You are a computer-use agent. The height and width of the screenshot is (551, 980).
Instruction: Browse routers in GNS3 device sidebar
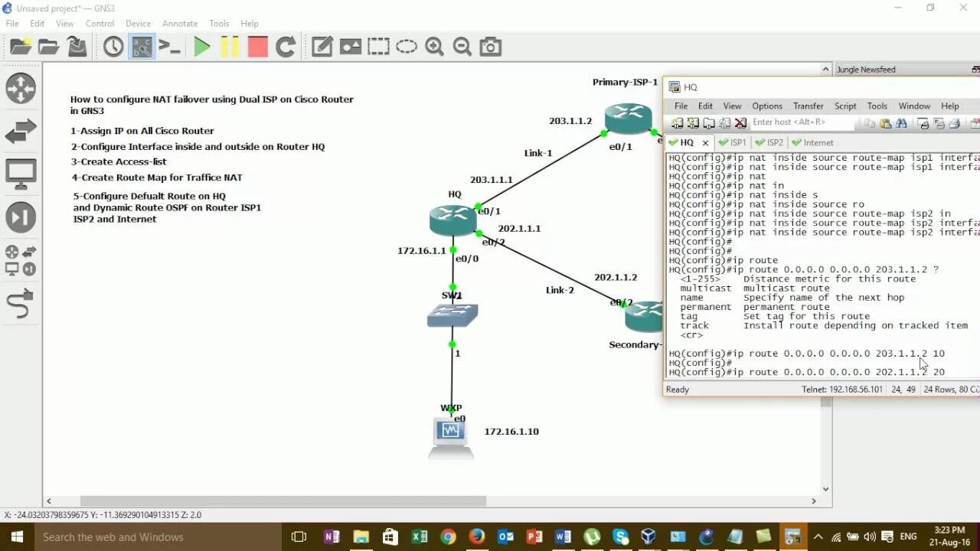(x=21, y=88)
